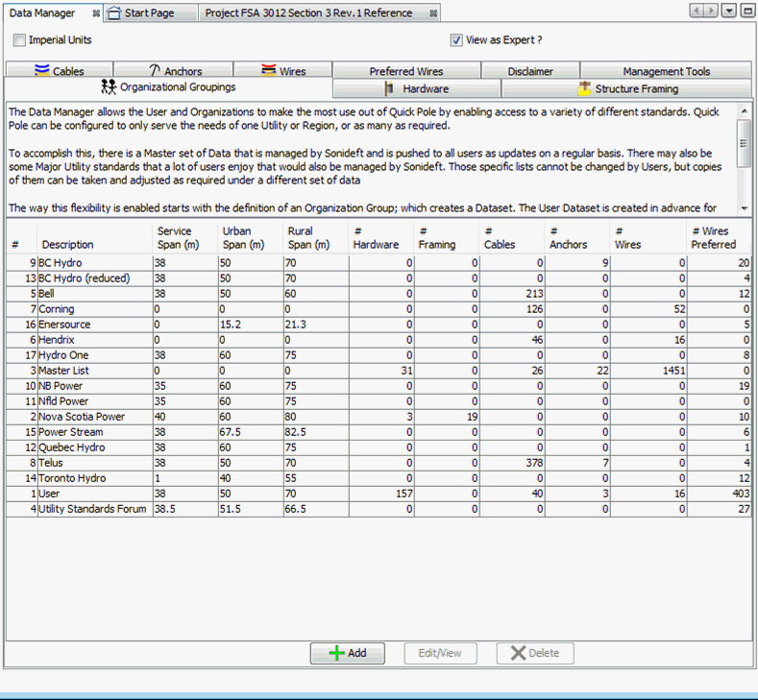
Task: Select the Organizational Groupings tab
Action: (168, 87)
